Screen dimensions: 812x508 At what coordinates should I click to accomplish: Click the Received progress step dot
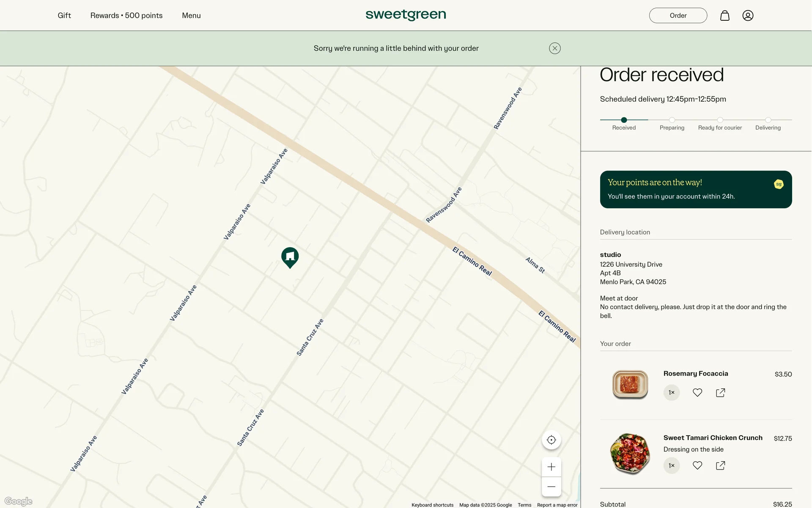[x=624, y=120]
